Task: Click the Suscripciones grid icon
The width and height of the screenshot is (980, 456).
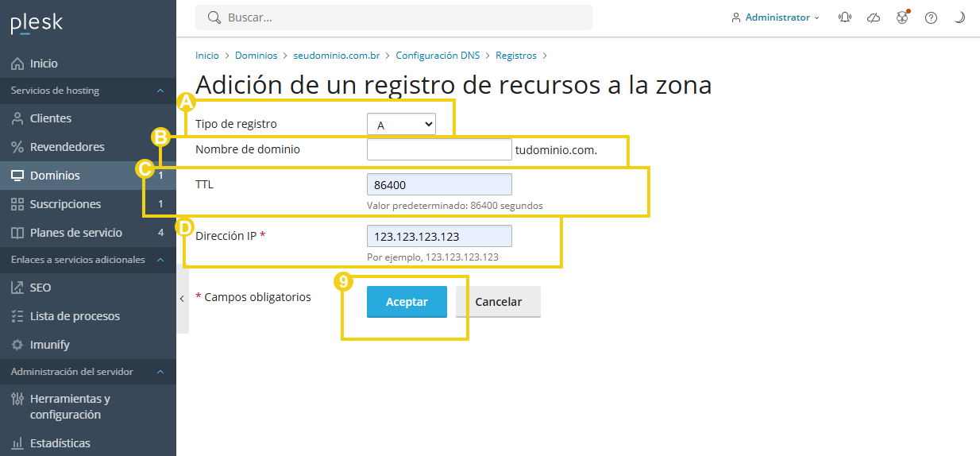Action: click(x=17, y=204)
